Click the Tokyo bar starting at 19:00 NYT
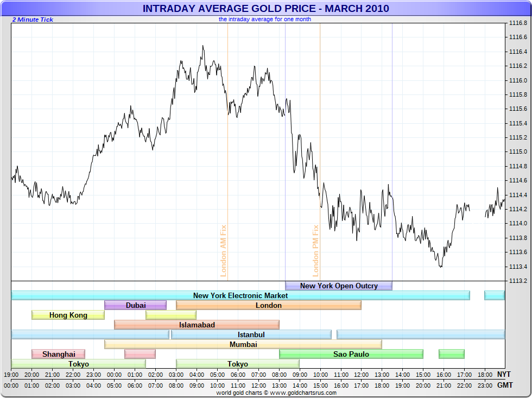 pyautogui.click(x=78, y=364)
